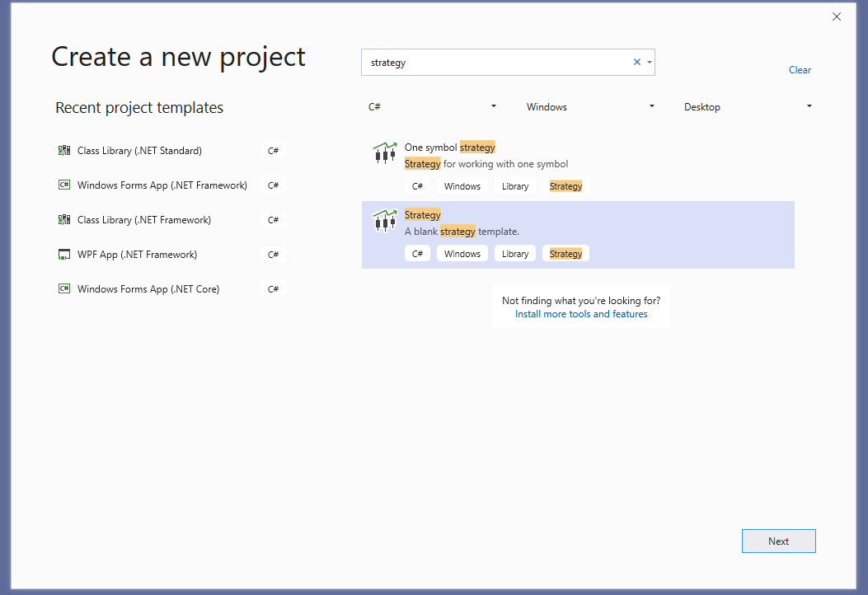Click the Windows Forms App (.NET Framework) icon
Screen dimensions: 868x595
point(64,185)
